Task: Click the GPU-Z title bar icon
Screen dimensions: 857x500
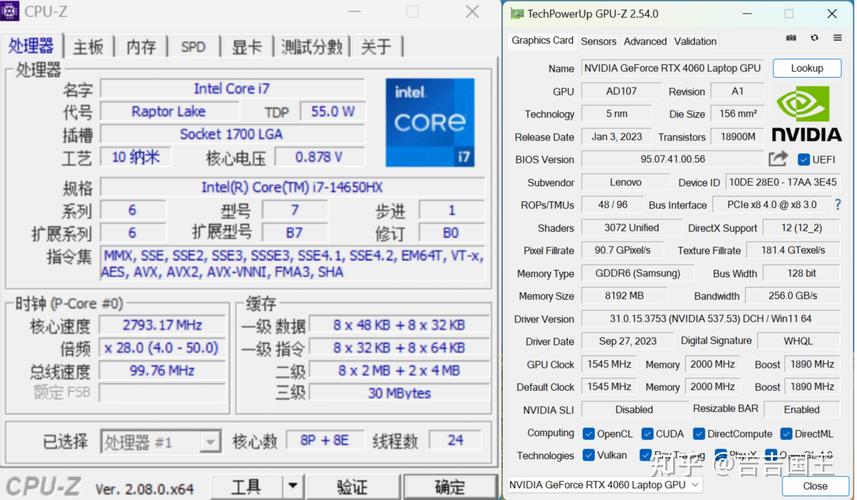Action: pyautogui.click(x=516, y=14)
